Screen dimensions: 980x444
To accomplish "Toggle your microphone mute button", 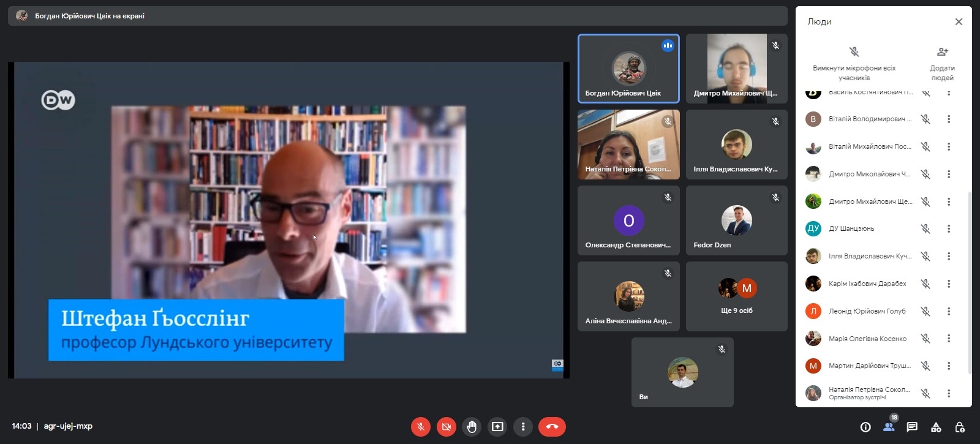I will (x=421, y=427).
